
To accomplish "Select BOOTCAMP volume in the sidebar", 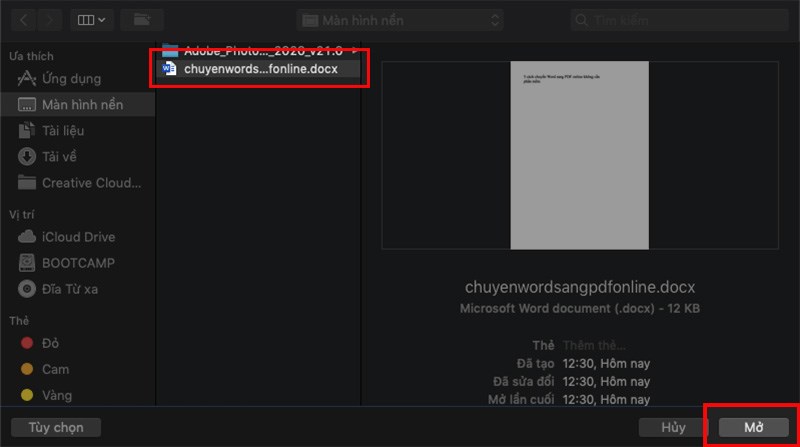I will pos(78,263).
